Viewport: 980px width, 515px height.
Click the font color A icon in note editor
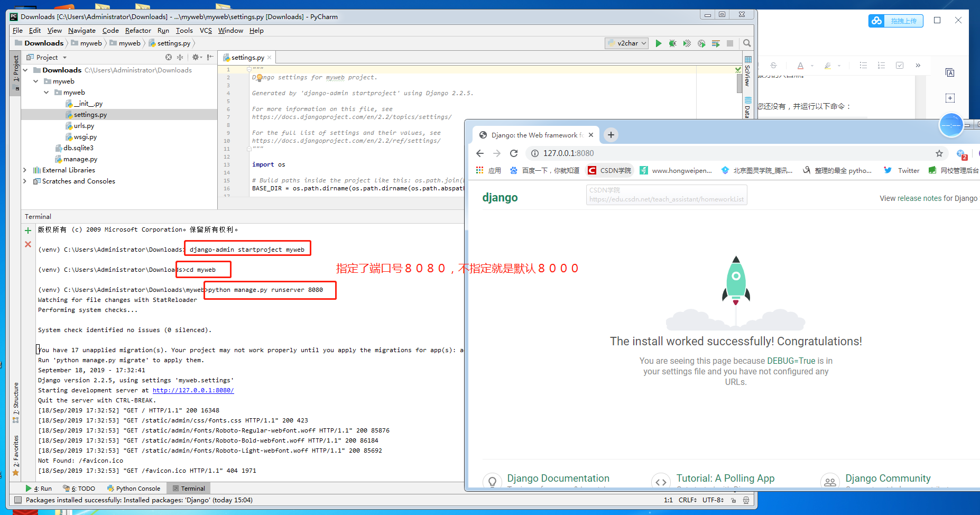pos(800,66)
